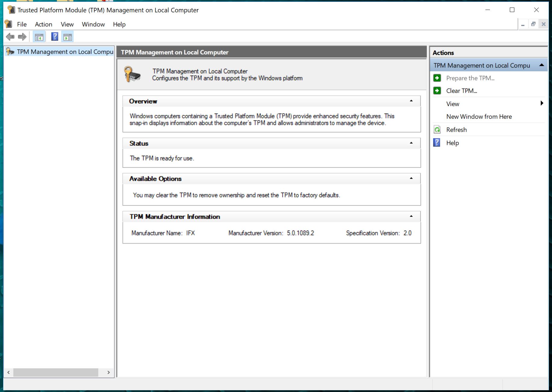Select New Window from Here

tap(479, 117)
